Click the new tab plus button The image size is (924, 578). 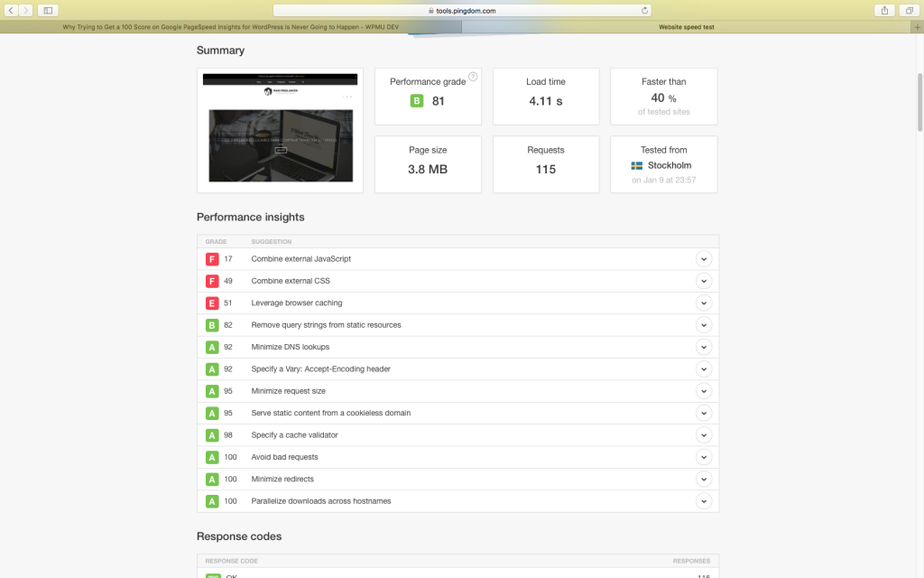tap(917, 27)
